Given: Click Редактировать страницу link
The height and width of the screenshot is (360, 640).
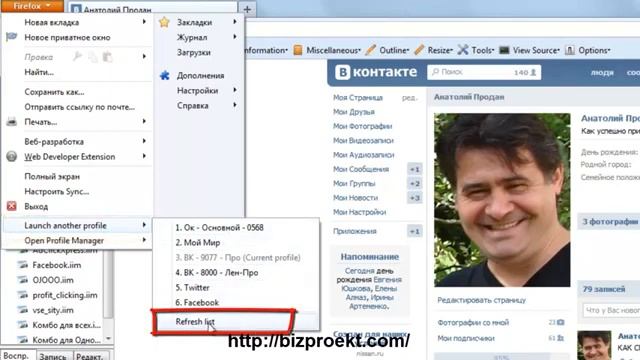Looking at the screenshot, I should 482,300.
